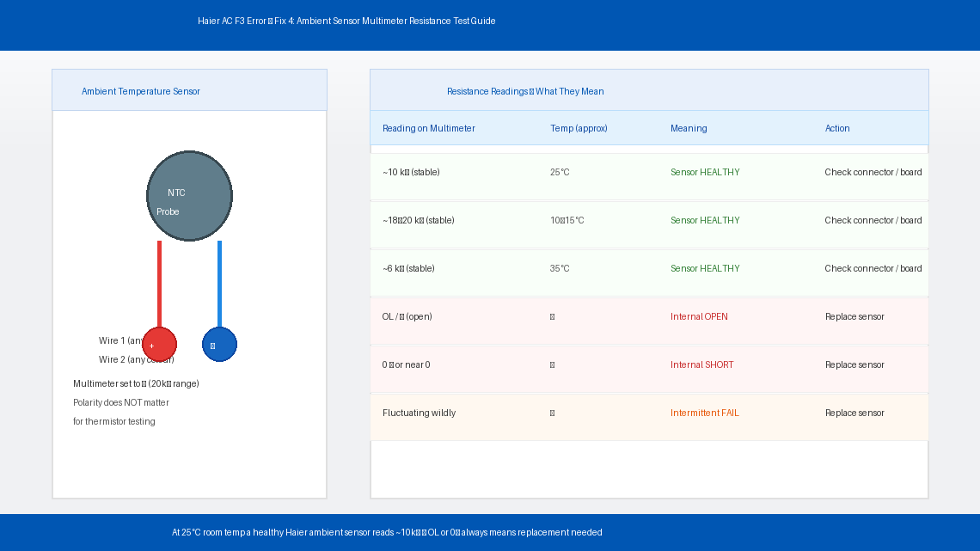Select the NTC Probe circle icon
Screen dimensions: 980x551
(x=189, y=195)
